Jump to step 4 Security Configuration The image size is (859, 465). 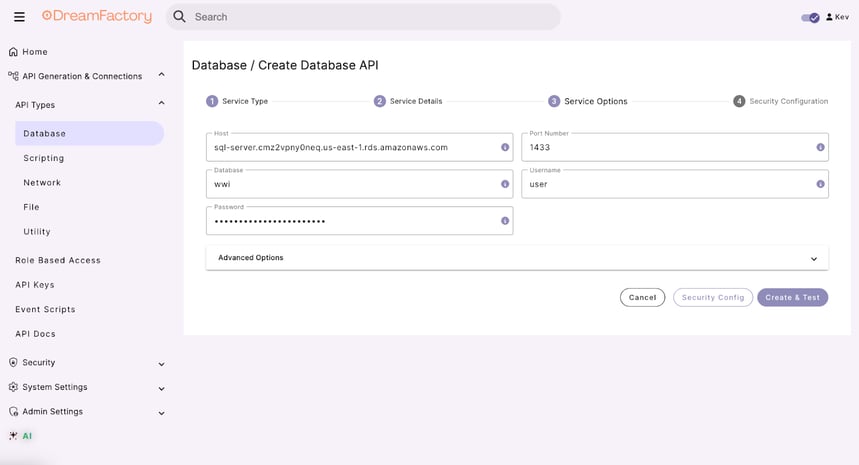[781, 101]
